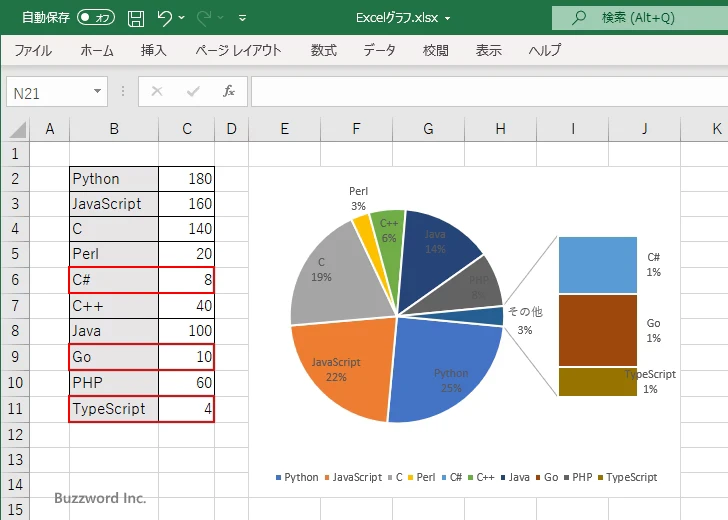The height and width of the screenshot is (520, 728).
Task: Select column C header
Action: pyautogui.click(x=187, y=129)
